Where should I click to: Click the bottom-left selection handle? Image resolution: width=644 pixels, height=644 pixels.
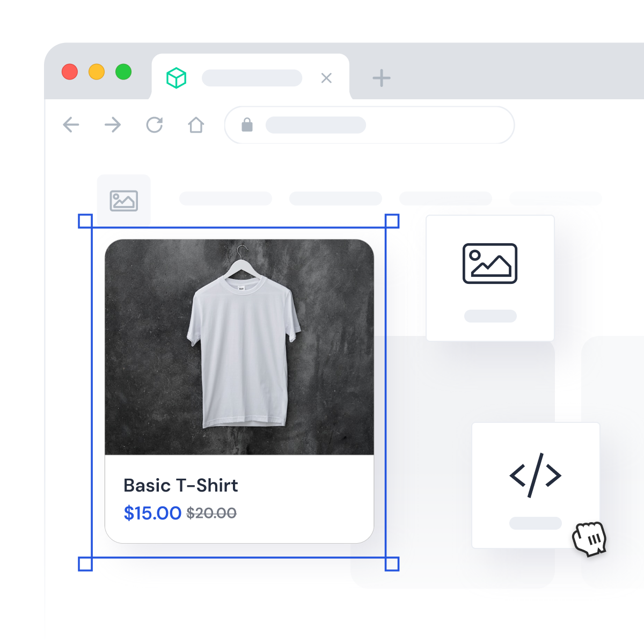pyautogui.click(x=85, y=564)
